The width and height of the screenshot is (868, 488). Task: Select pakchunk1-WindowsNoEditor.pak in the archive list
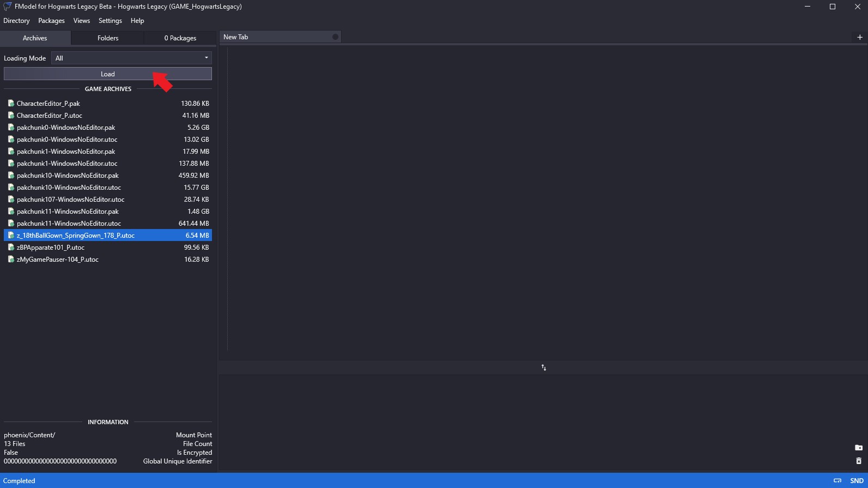point(108,152)
